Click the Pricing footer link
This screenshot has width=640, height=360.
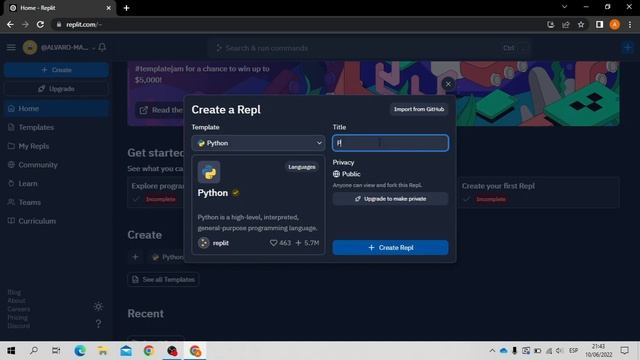[x=17, y=317]
